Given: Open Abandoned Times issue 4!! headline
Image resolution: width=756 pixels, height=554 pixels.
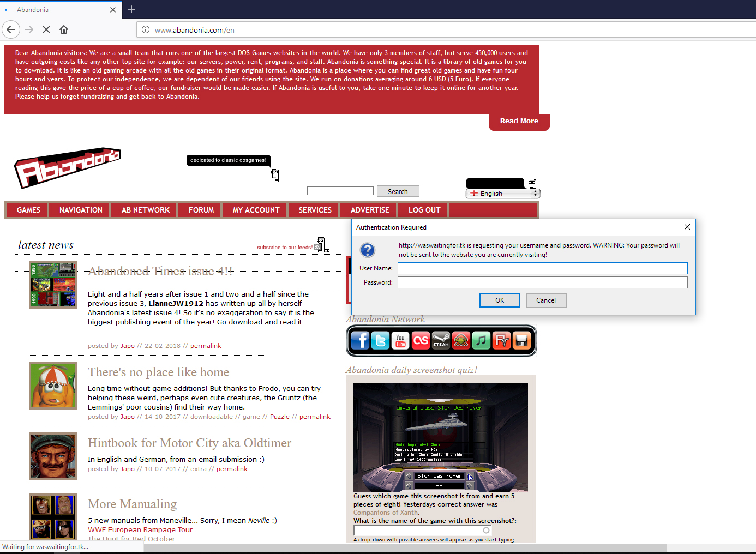Looking at the screenshot, I should point(160,271).
